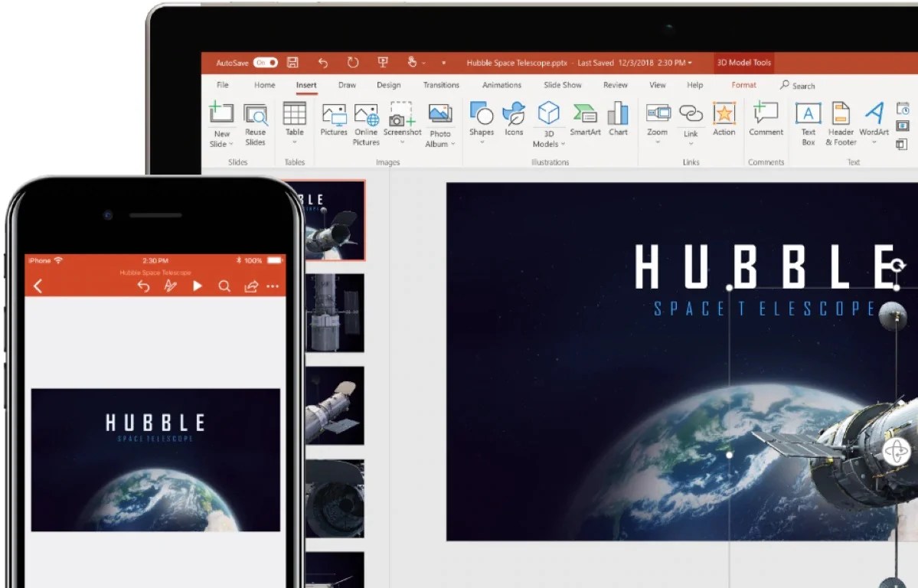Image resolution: width=918 pixels, height=588 pixels.
Task: Expand the Shapes dropdown arrow
Action: (x=482, y=142)
